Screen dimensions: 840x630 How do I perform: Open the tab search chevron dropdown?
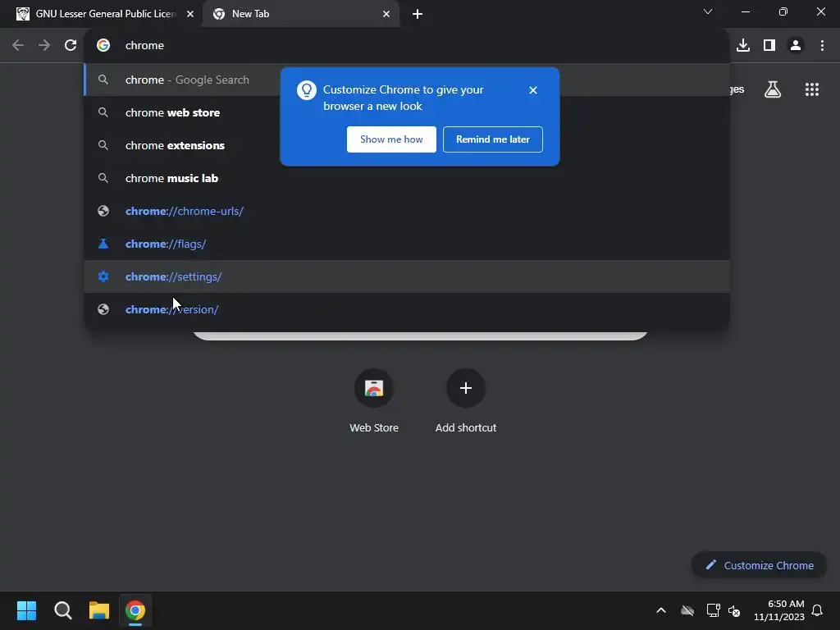pyautogui.click(x=708, y=11)
